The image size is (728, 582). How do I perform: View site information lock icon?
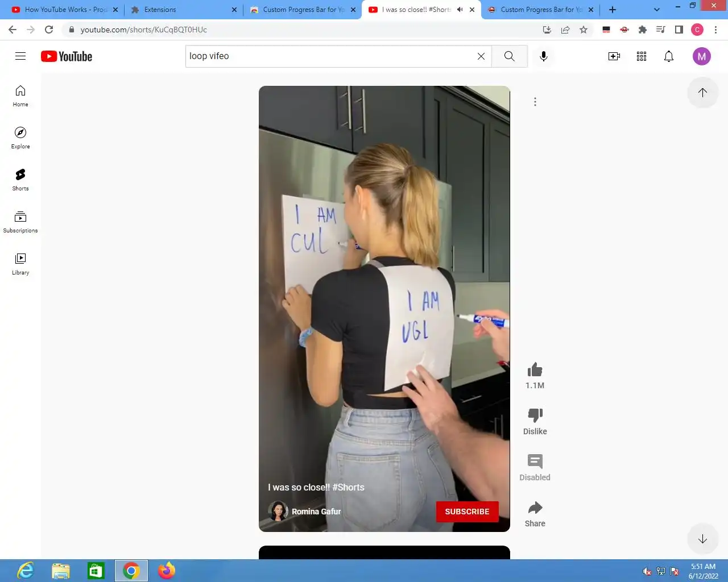tap(71, 30)
